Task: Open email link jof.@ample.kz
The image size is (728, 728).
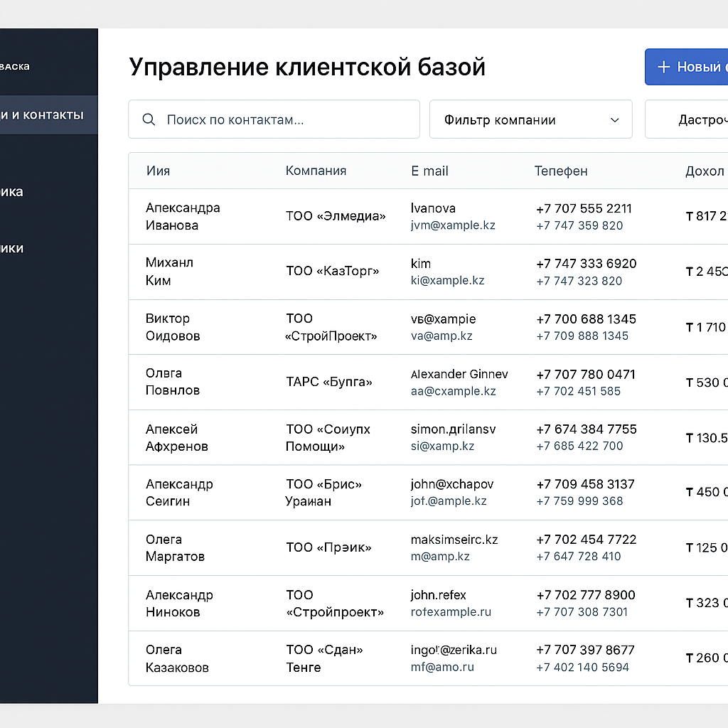Action: click(x=449, y=501)
